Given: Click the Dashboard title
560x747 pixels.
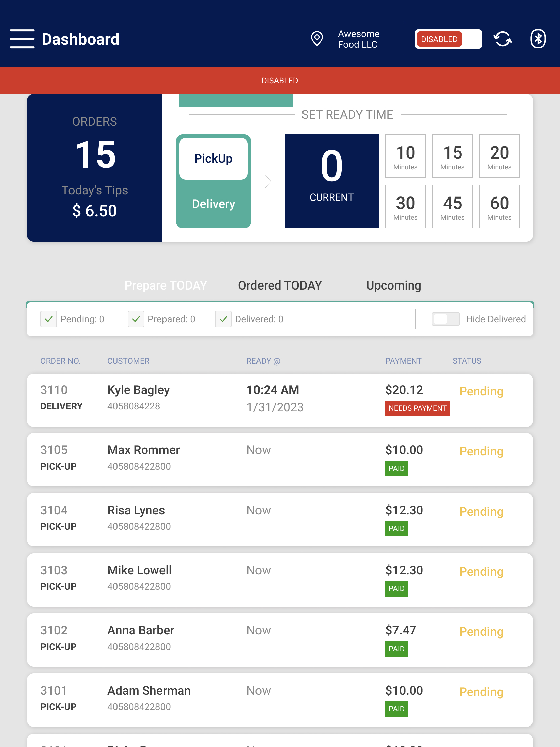Looking at the screenshot, I should click(x=80, y=39).
